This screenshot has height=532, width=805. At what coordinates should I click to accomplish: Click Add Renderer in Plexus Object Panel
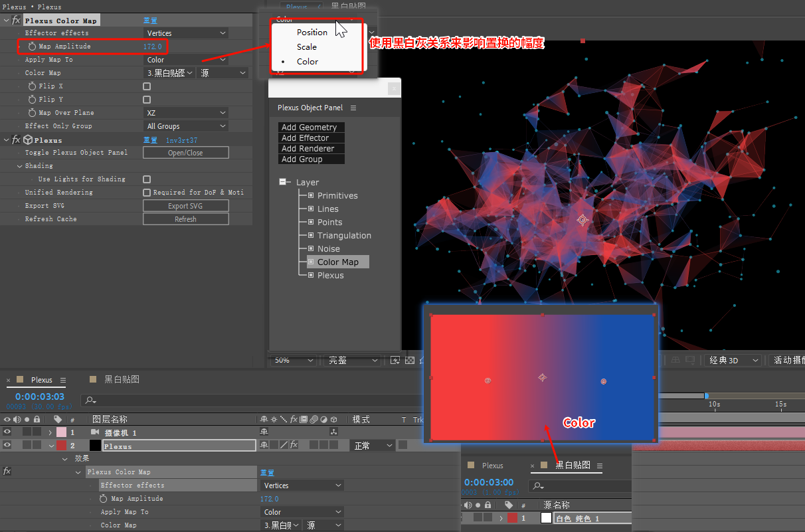click(x=312, y=148)
